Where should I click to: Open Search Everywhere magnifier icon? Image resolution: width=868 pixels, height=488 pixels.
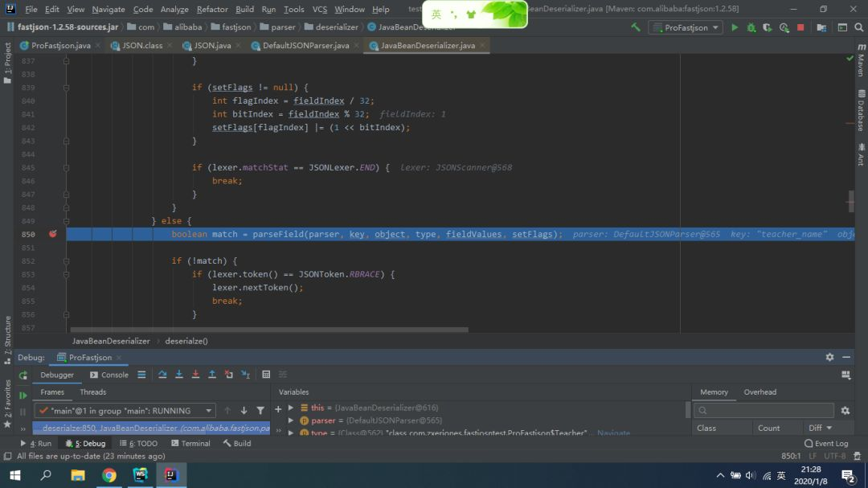click(859, 27)
